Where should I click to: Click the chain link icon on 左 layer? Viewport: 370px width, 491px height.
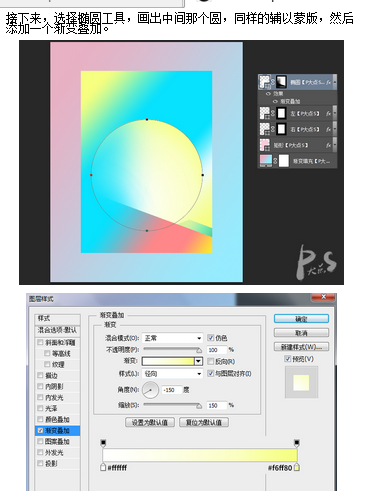(273, 113)
